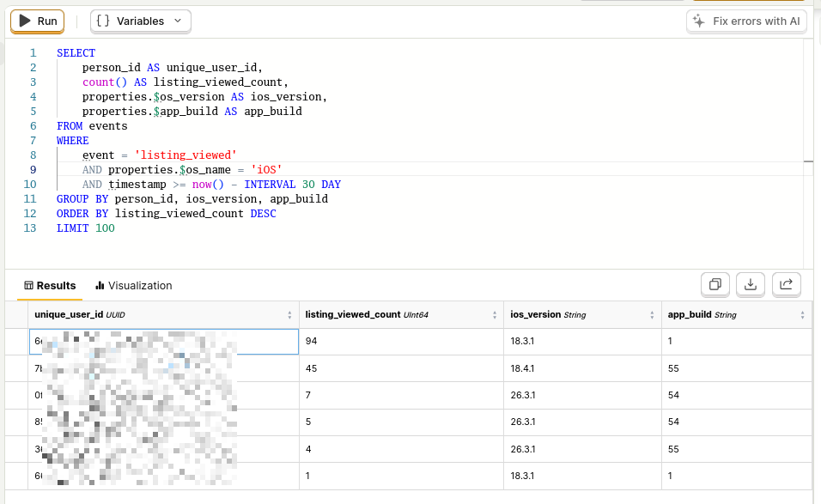Screen dimensions: 821x504
Task: Select the first row's unique_user_id cell
Action: (x=163, y=342)
